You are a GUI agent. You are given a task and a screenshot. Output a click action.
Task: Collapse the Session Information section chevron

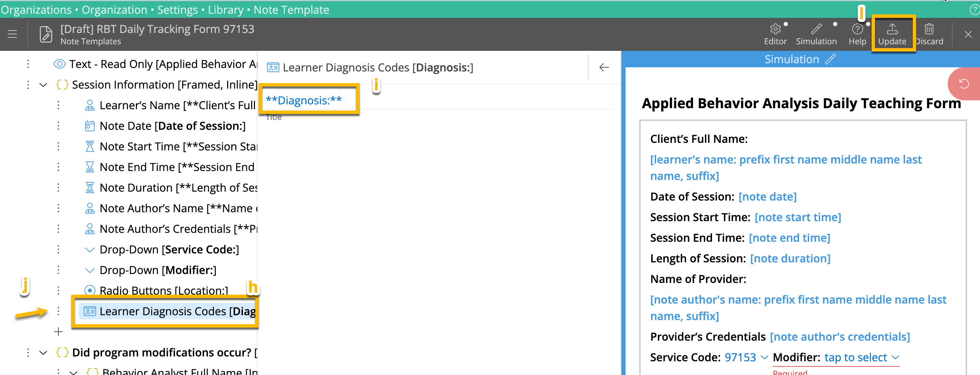tap(43, 84)
